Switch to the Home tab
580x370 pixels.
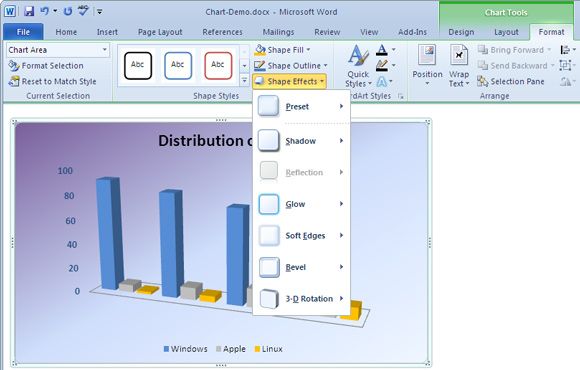point(66,32)
